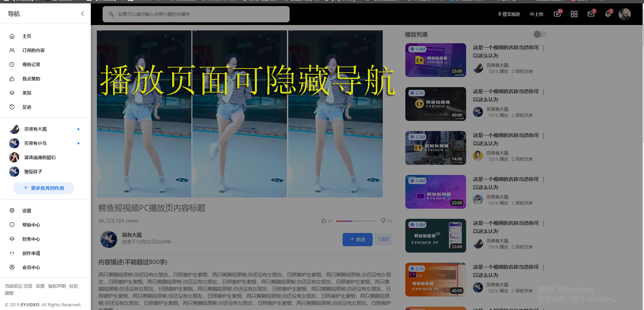Open the grid apps icon
The height and width of the screenshot is (310, 644).
point(574,14)
